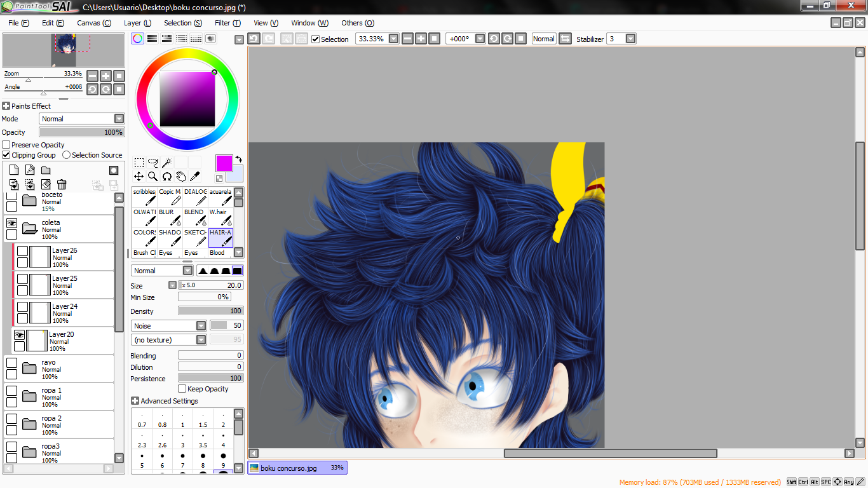This screenshot has height=488, width=868.
Task: Show the rayo folder with its visibility box
Action: point(11,363)
